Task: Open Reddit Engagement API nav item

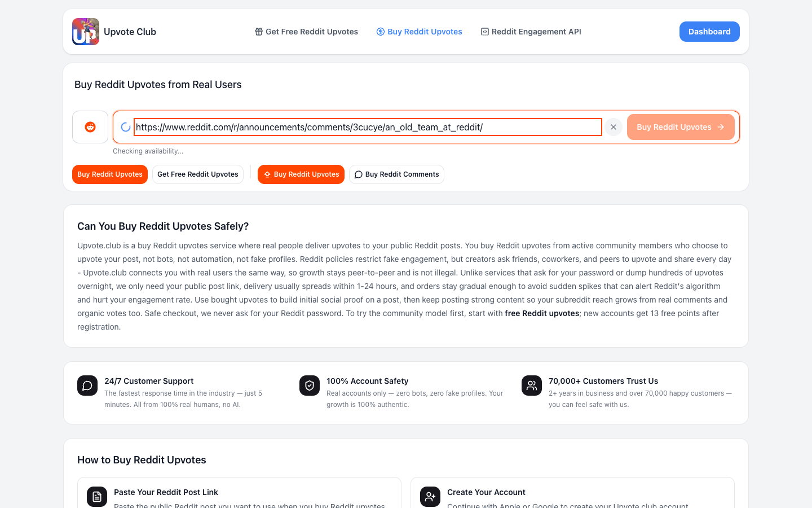Action: (x=531, y=32)
